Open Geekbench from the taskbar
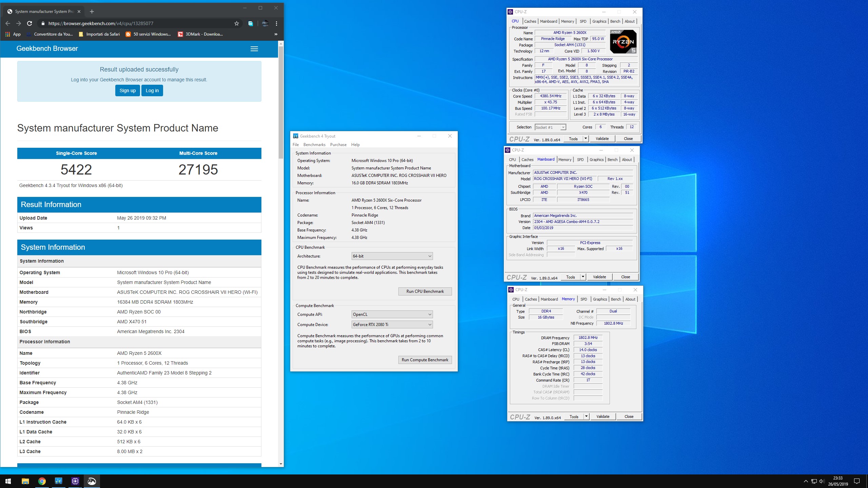 pos(58,481)
